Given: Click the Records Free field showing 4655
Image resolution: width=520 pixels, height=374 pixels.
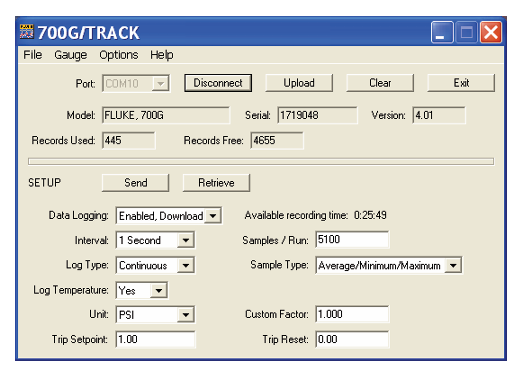Looking at the screenshot, I should [x=277, y=140].
